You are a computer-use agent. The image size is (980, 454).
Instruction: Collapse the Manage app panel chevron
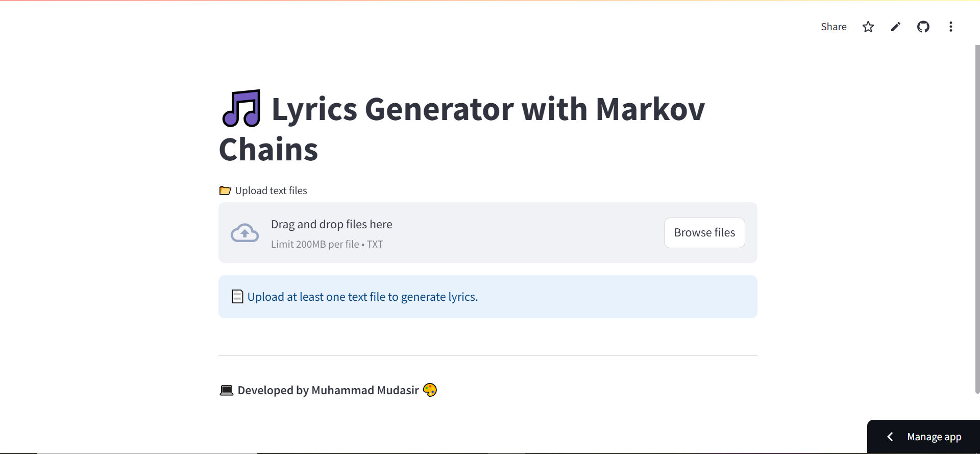890,437
